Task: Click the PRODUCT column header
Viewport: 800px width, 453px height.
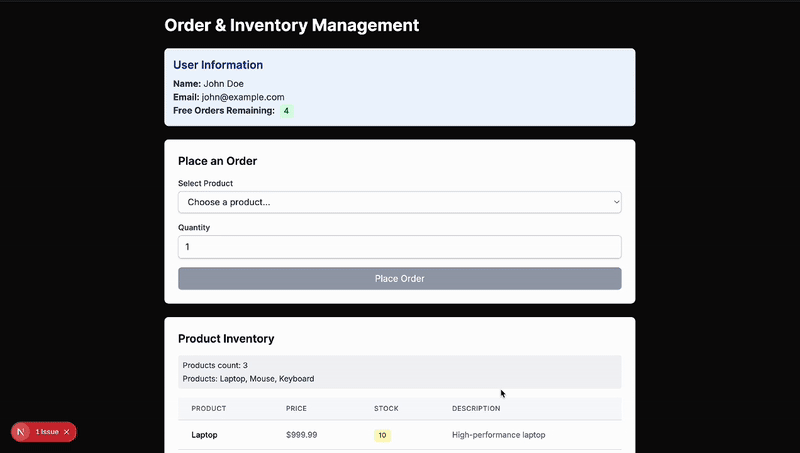Action: point(208,408)
